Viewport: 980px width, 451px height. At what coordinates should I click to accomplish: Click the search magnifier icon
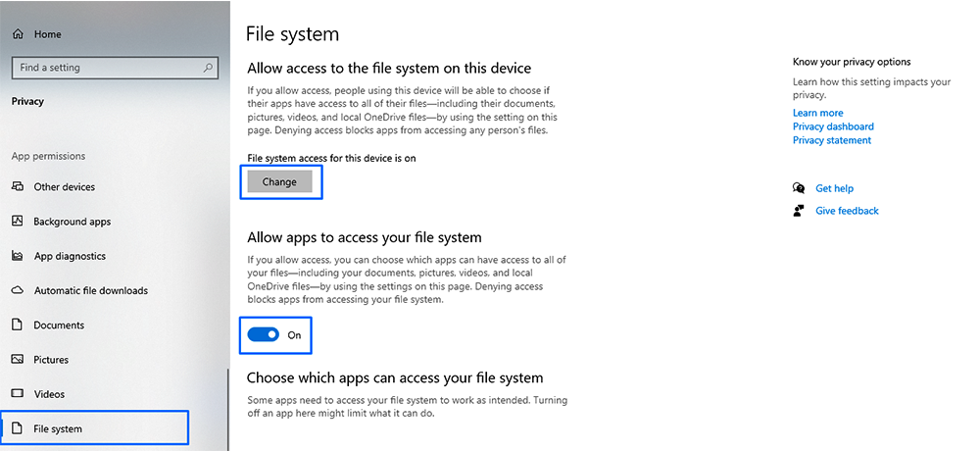(208, 68)
